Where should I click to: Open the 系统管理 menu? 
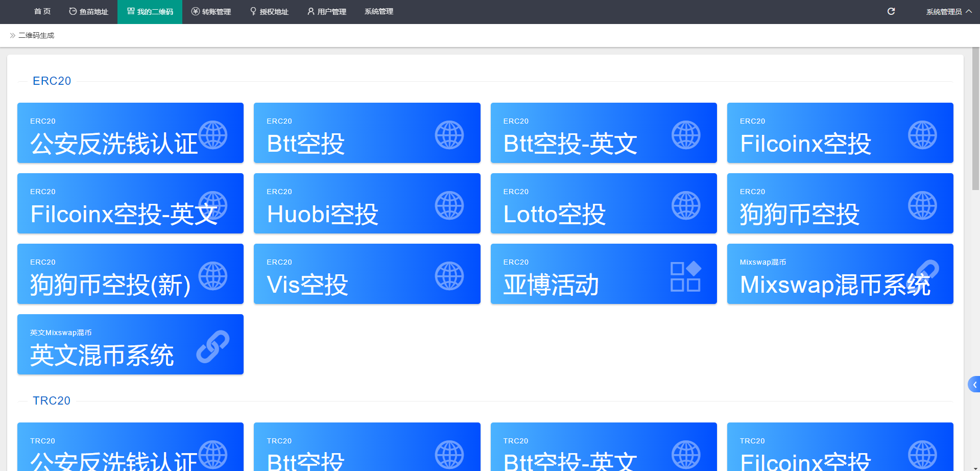tap(378, 11)
